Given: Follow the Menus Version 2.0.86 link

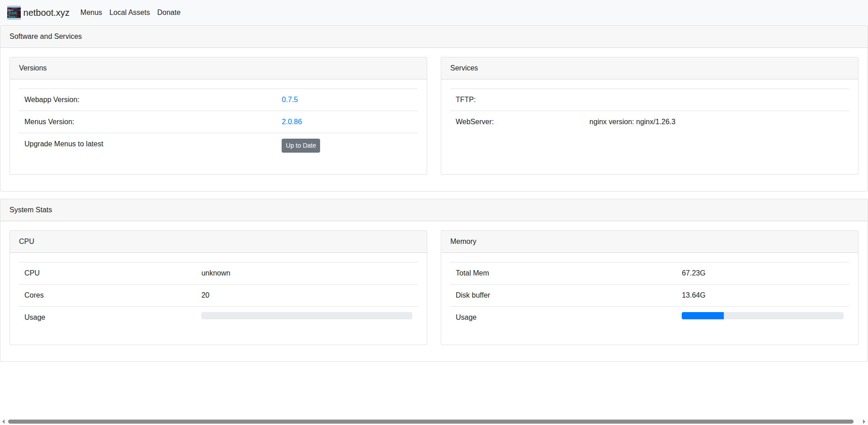Looking at the screenshot, I should click(292, 122).
